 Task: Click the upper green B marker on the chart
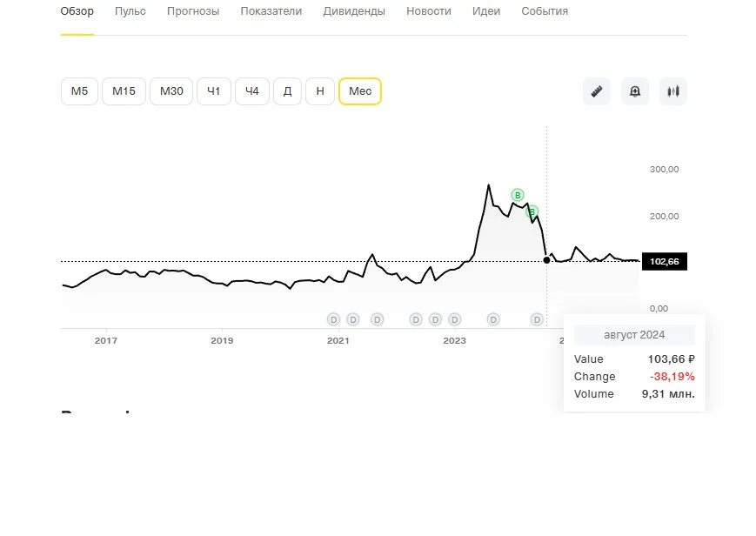coord(518,195)
